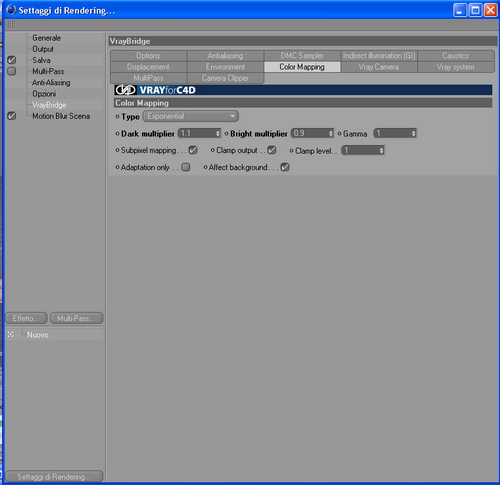Select Generale in the settings list
This screenshot has width=500, height=485.
(x=47, y=38)
